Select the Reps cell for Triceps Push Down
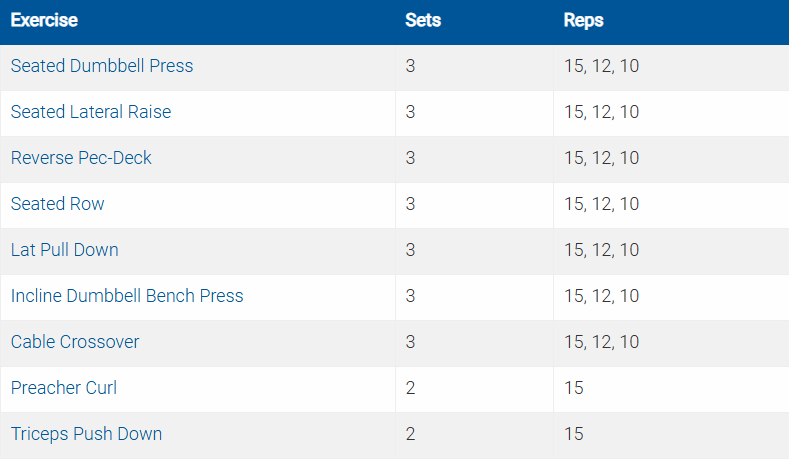The width and height of the screenshot is (789, 459). point(574,434)
